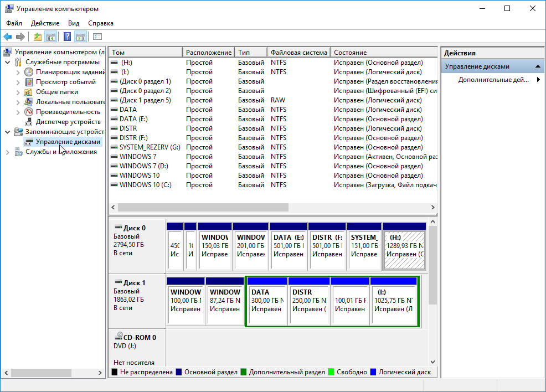Viewport: 546px width, 392px height.
Task: Select the WINDOWS 7 (D:) volume row
Action: point(273,166)
